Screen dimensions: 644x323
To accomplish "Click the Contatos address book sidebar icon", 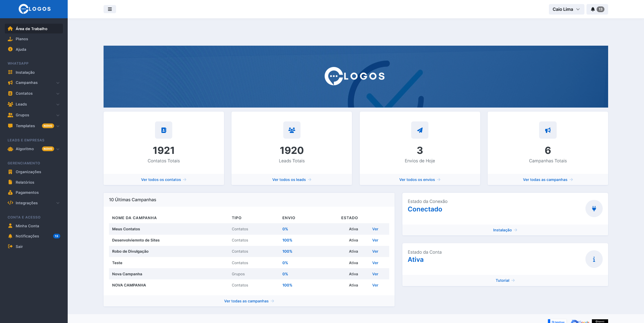I will (x=10, y=93).
